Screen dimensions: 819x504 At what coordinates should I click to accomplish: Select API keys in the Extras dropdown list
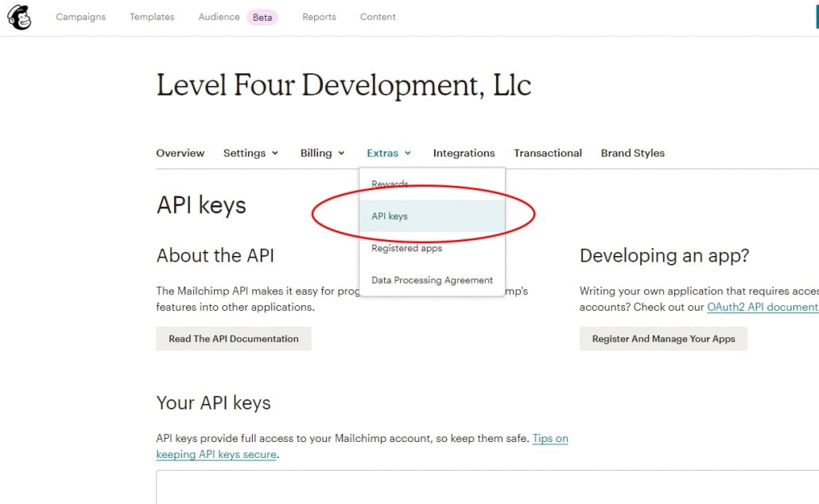pyautogui.click(x=390, y=216)
